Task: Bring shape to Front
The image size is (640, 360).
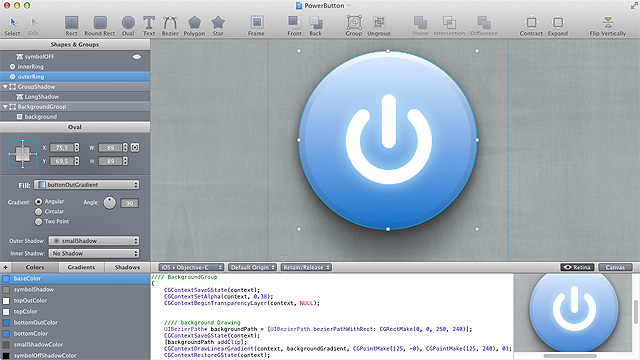Action: coord(294,26)
